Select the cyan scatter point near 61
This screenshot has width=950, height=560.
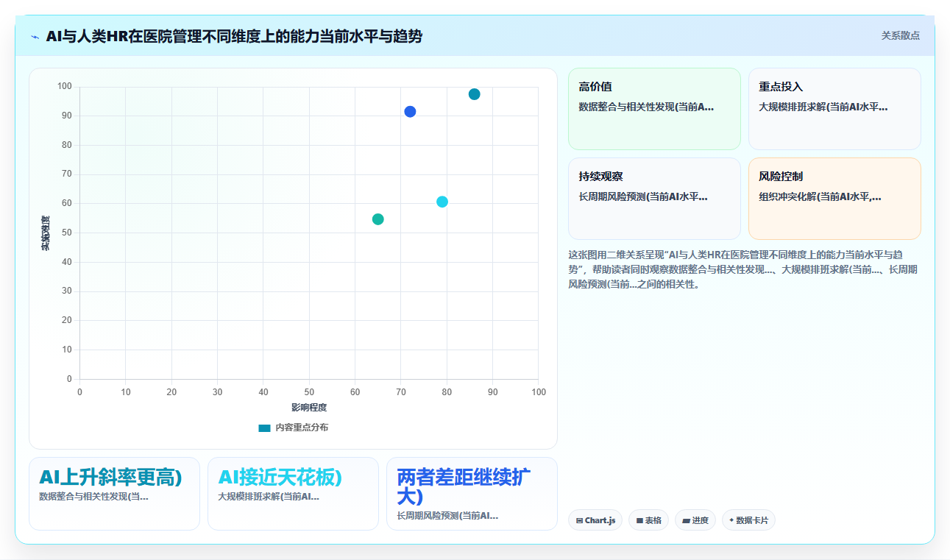[x=442, y=202]
